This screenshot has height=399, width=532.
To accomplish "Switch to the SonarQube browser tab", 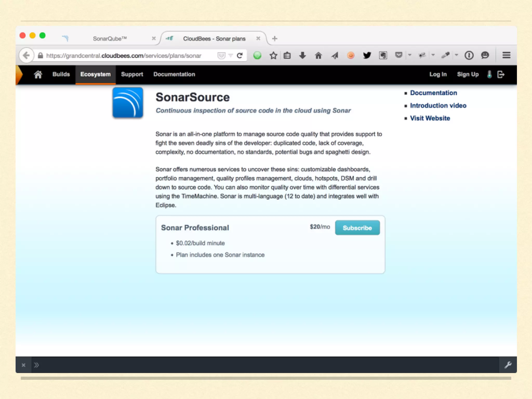I will 110,39.
